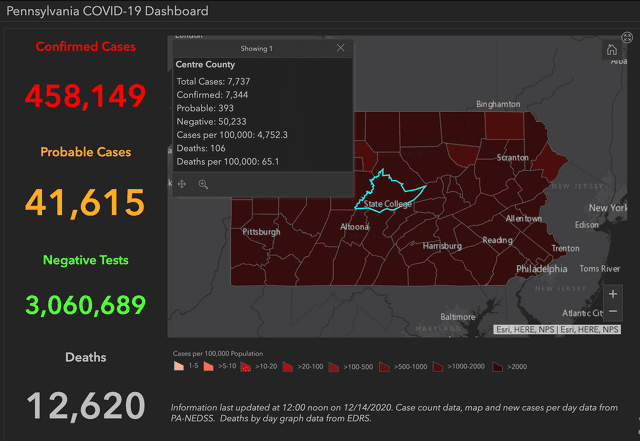Click the 'Deaths: 106' popup line
The height and width of the screenshot is (441, 640).
pos(201,148)
